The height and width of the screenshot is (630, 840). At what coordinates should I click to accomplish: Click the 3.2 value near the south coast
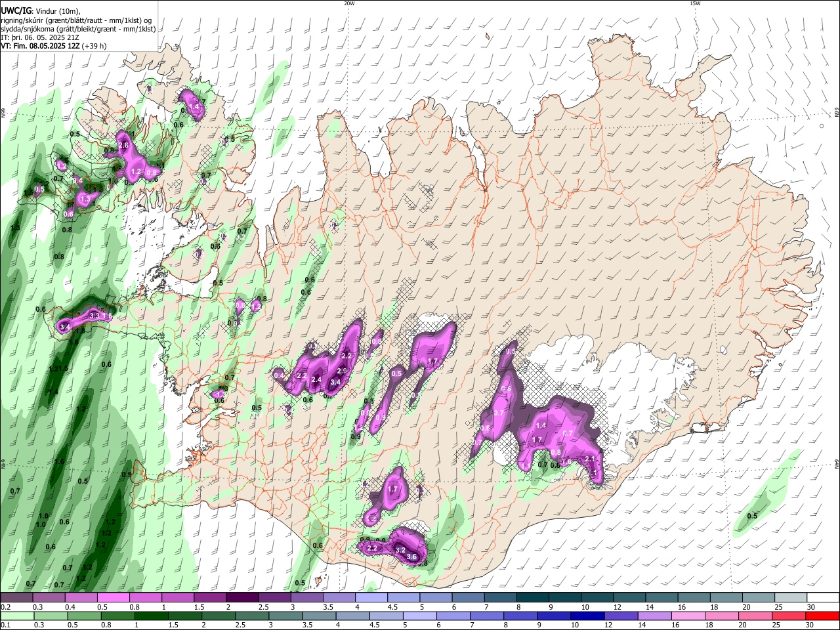coord(400,550)
